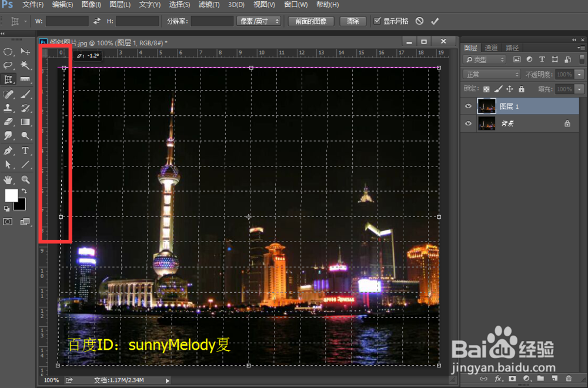588x388 pixels.
Task: Click the W width input field
Action: click(x=67, y=21)
